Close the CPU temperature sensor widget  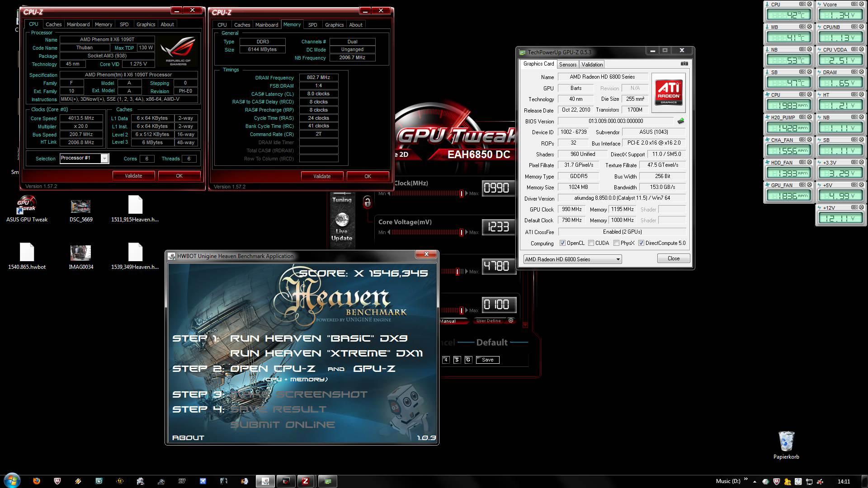(809, 4)
